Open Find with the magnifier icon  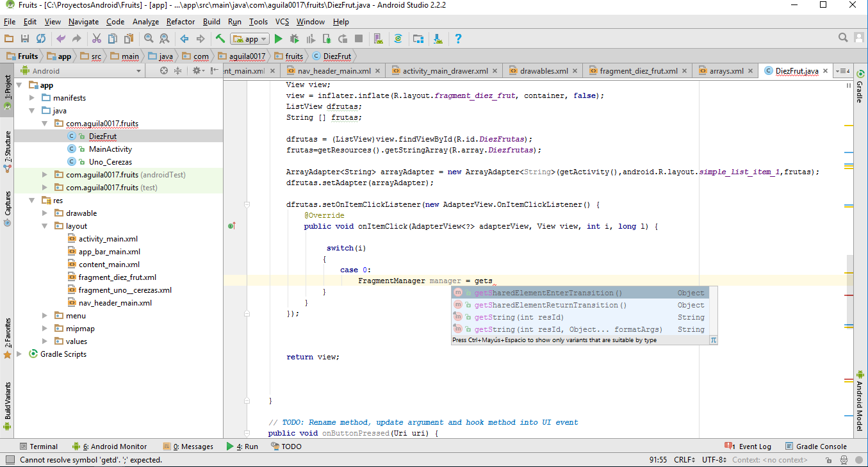tap(149, 38)
